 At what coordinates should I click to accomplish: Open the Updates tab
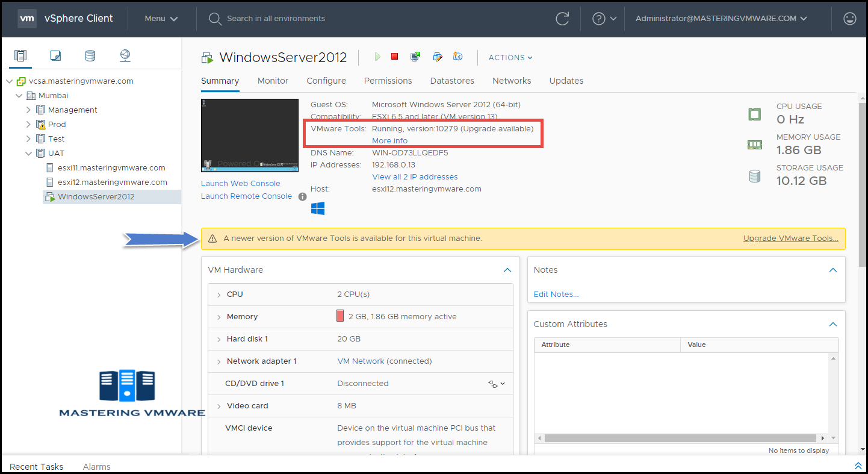point(566,81)
